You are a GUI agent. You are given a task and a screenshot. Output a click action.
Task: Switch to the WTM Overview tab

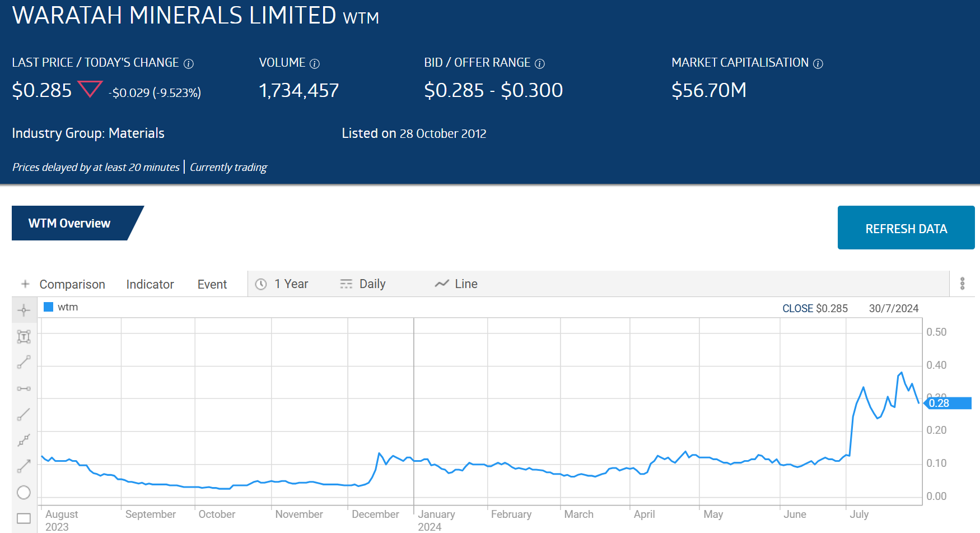[70, 223]
